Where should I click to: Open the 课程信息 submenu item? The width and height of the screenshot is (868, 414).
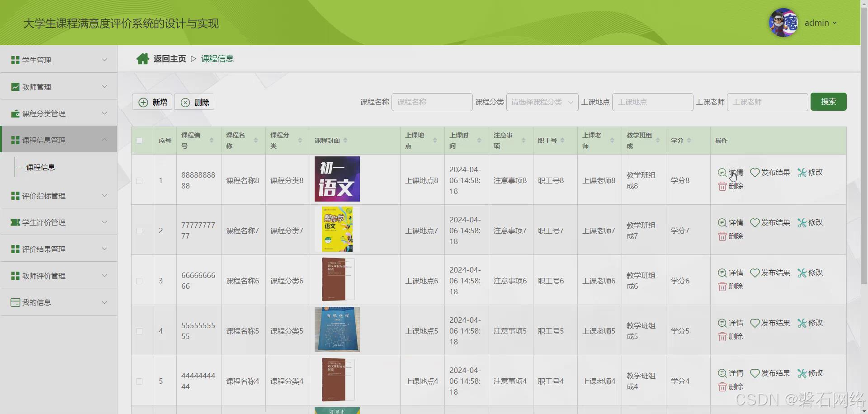click(41, 167)
